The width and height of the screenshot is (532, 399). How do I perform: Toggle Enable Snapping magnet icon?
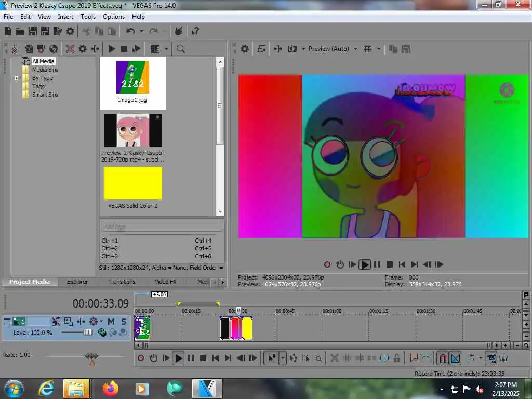pos(443,358)
